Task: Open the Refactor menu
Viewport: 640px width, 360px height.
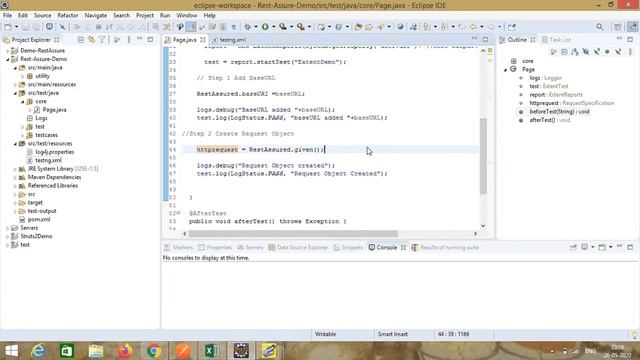Action: pyautogui.click(x=68, y=16)
